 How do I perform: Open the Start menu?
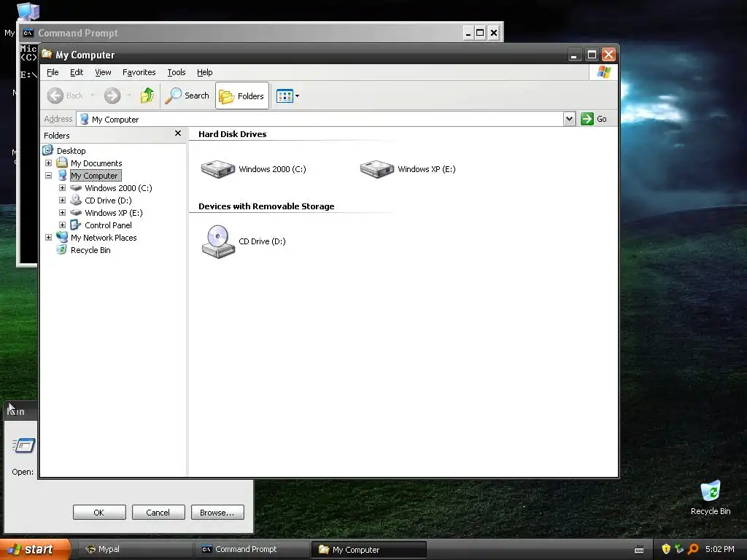click(35, 550)
